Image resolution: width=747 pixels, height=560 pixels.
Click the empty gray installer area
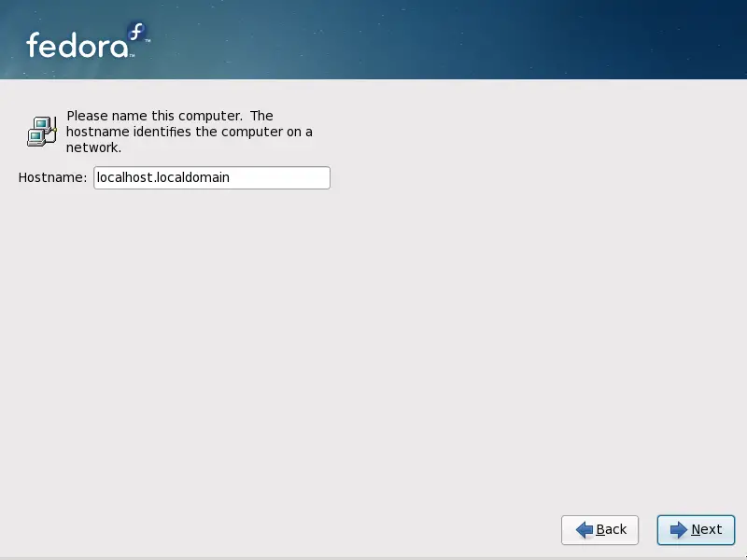pos(373,355)
